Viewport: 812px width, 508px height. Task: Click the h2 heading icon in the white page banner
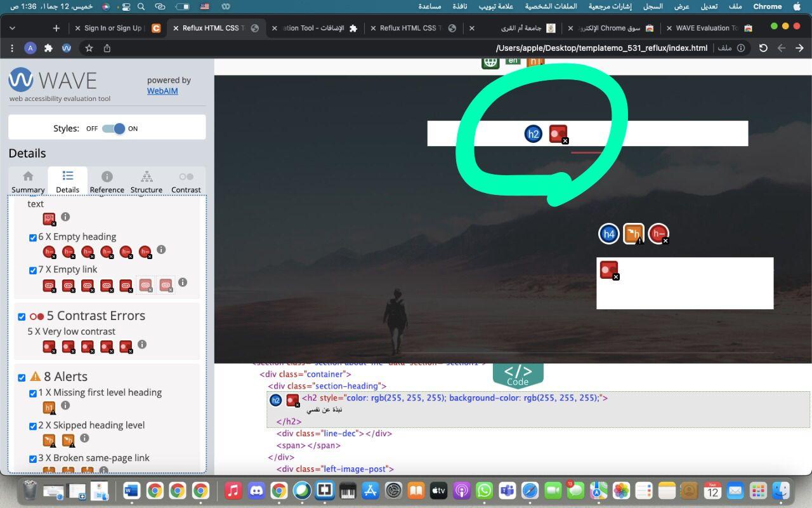pyautogui.click(x=534, y=134)
